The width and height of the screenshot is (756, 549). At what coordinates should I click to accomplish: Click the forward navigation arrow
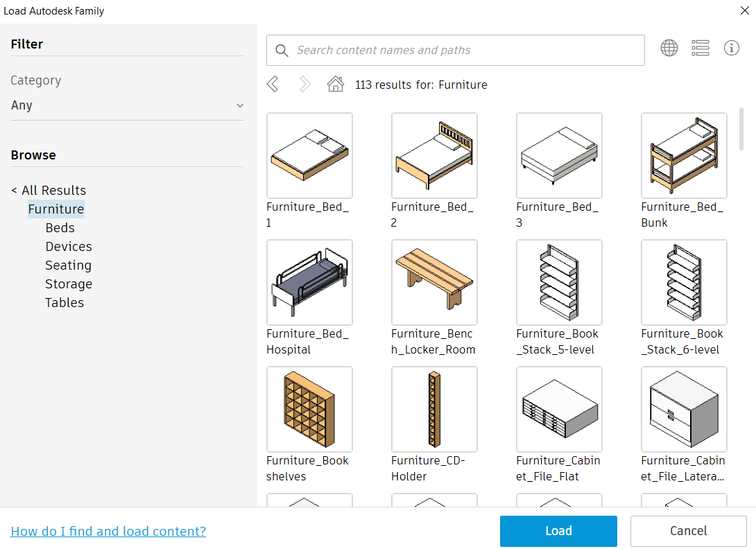click(x=304, y=83)
